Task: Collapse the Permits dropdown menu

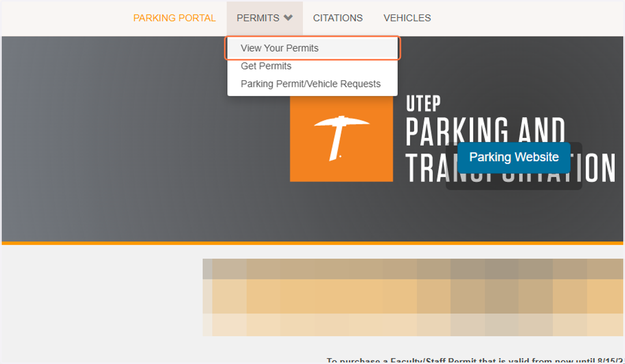Action: (x=265, y=18)
